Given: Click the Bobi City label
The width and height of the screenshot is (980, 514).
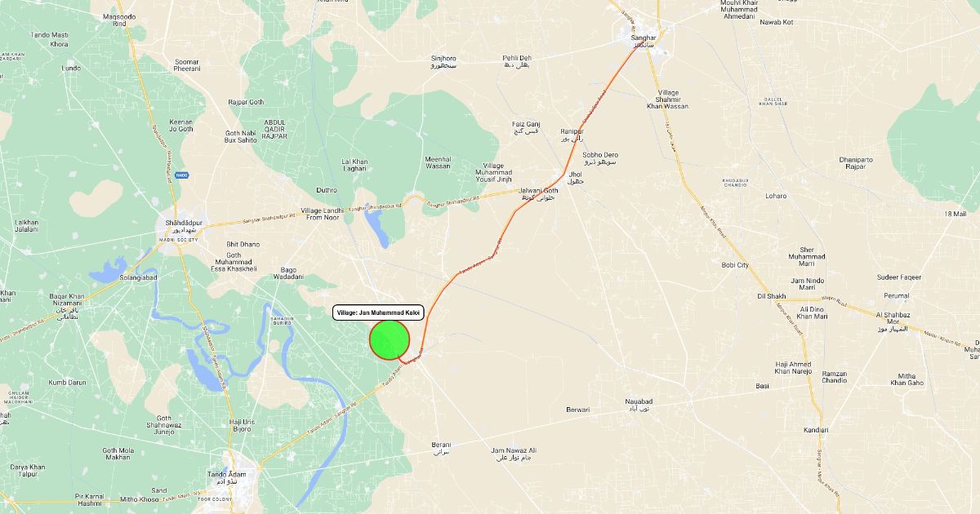Looking at the screenshot, I should click(x=735, y=265).
